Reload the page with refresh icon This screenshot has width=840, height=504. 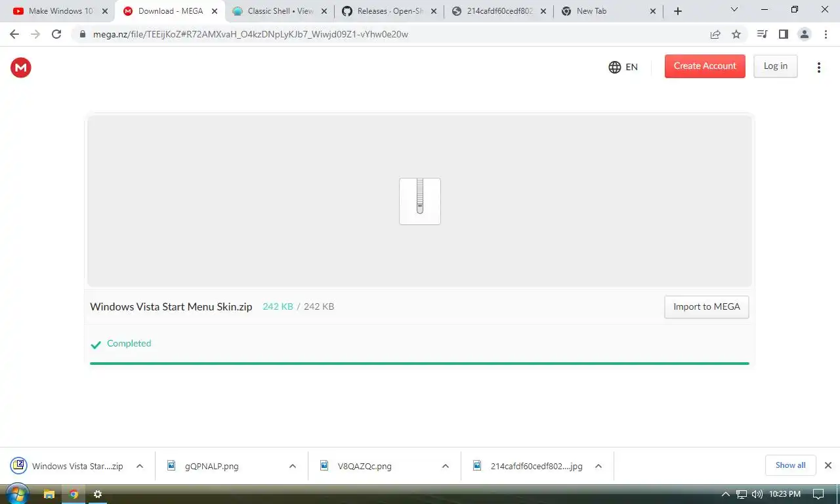click(x=56, y=34)
